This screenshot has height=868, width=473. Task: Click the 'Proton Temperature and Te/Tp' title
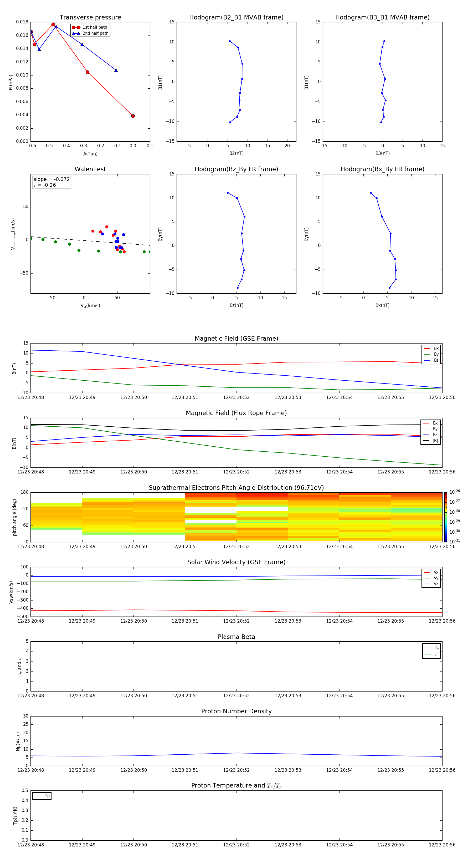[236, 786]
